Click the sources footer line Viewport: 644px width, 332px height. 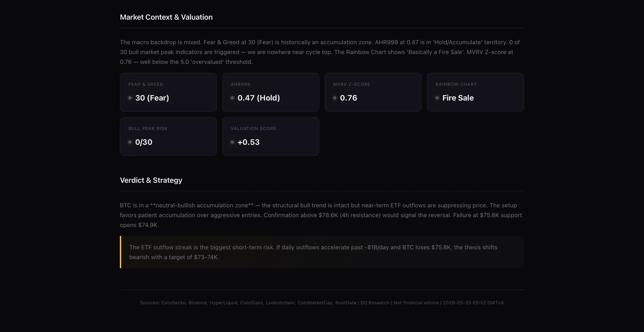(322, 303)
